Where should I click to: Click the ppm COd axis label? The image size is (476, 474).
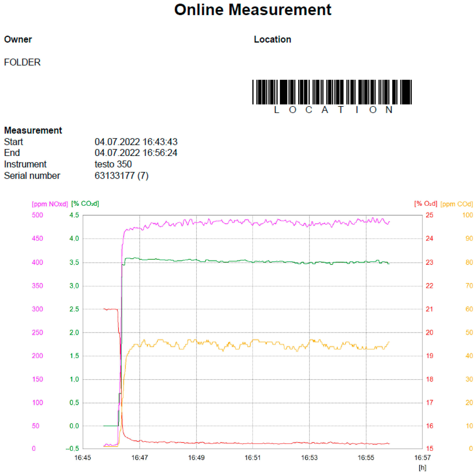(456, 204)
